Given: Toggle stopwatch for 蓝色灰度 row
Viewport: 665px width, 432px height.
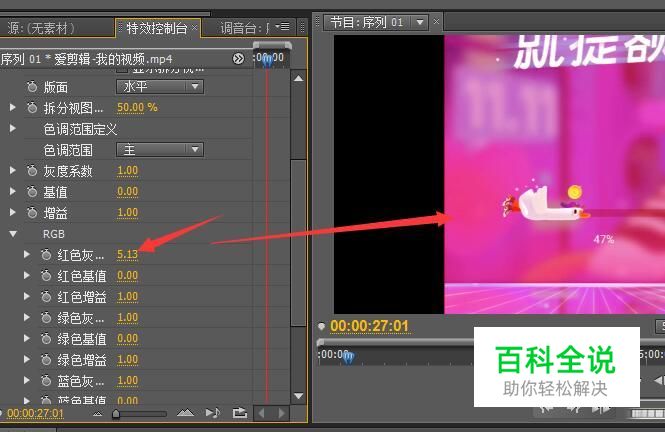Looking at the screenshot, I should 46,381.
